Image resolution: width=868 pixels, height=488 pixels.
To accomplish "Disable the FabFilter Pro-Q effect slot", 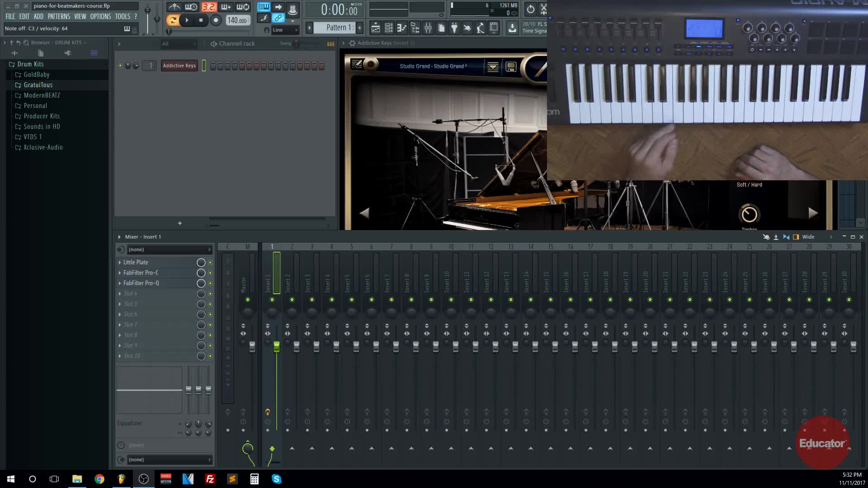I will pyautogui.click(x=210, y=283).
